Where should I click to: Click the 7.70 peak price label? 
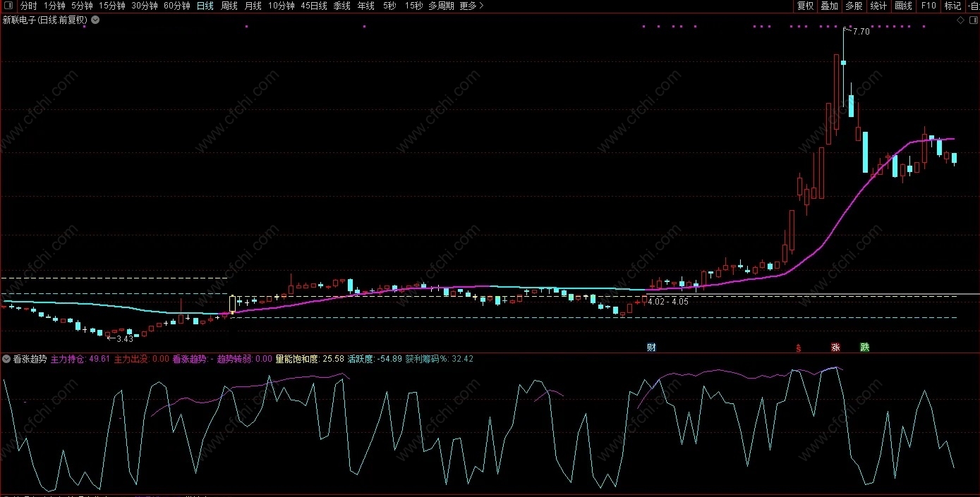(861, 32)
